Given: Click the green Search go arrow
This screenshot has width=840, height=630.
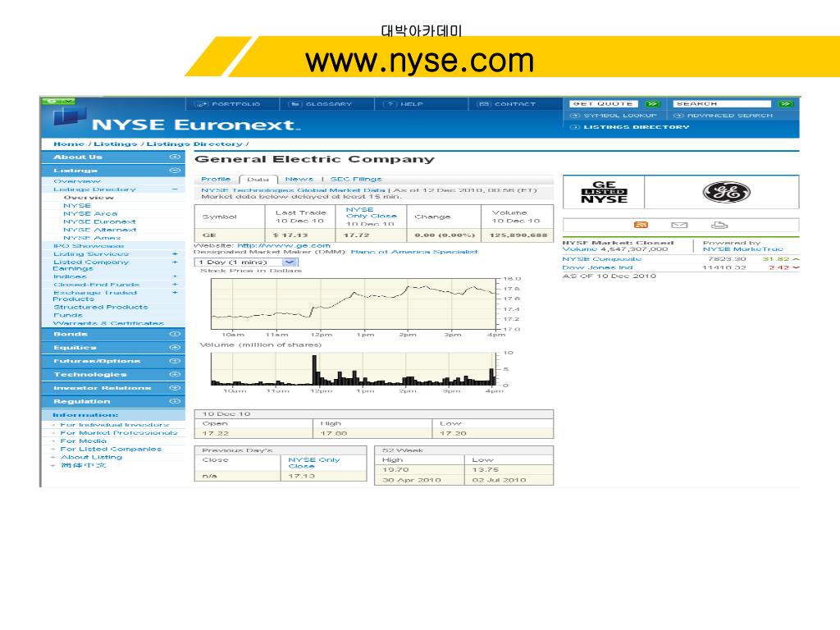Looking at the screenshot, I should pyautogui.click(x=786, y=104).
